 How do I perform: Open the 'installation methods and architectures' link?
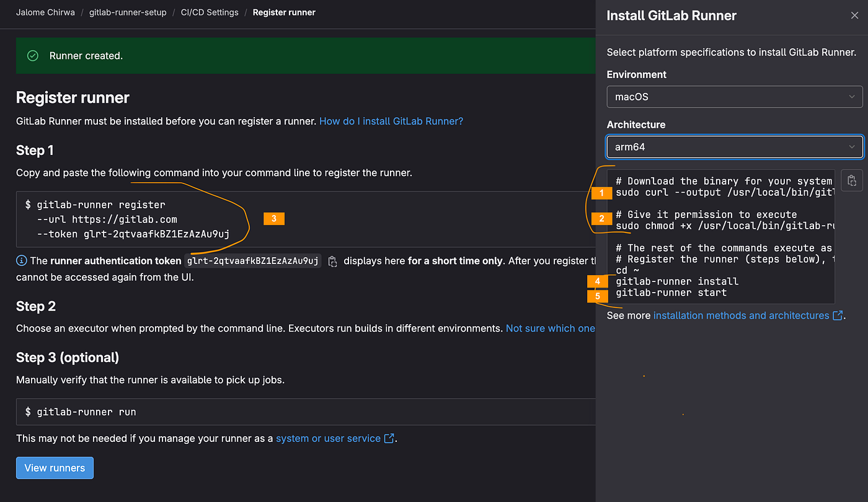coord(742,315)
